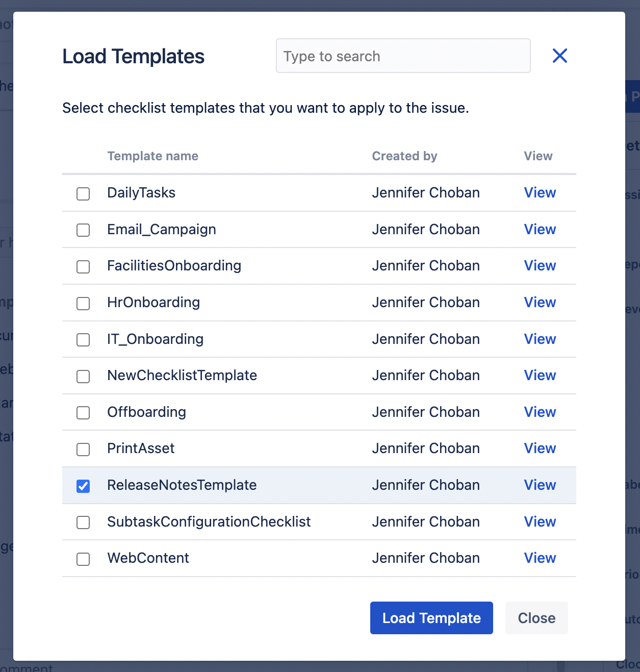Select the NewChecklistTemplate checkbox
This screenshot has width=640, height=672.
point(83,376)
